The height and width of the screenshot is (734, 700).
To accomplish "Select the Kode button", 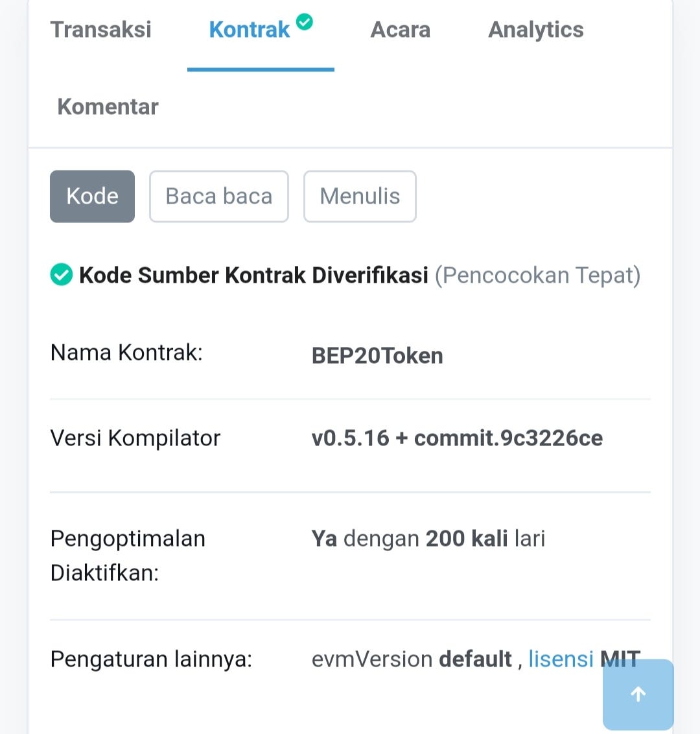I will (92, 196).
